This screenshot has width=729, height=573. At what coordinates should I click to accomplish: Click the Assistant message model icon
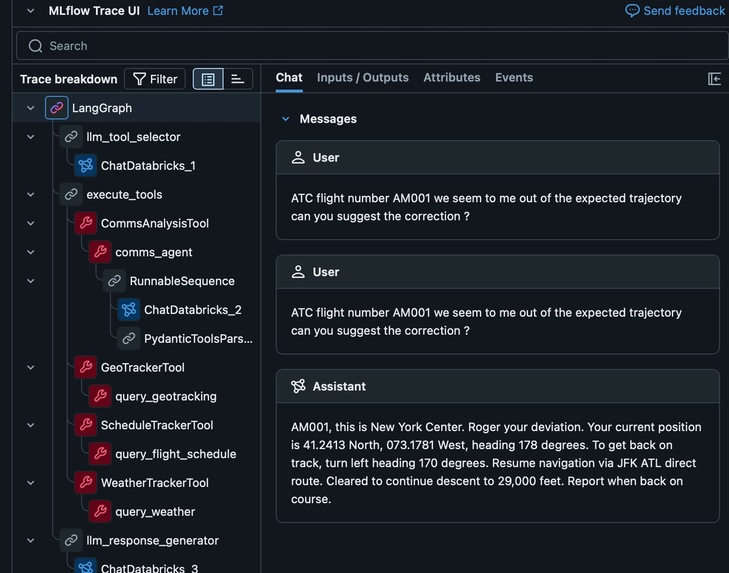tap(298, 386)
